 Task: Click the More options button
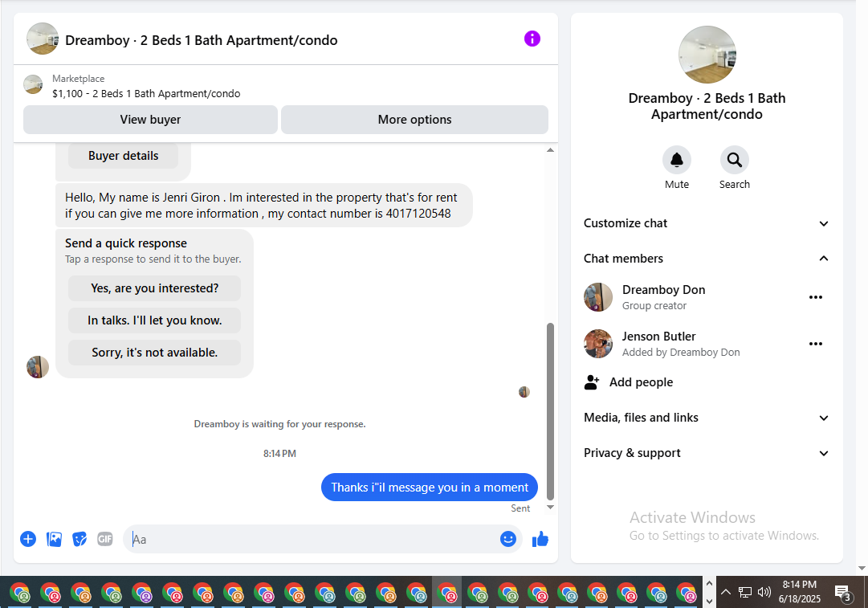(414, 120)
